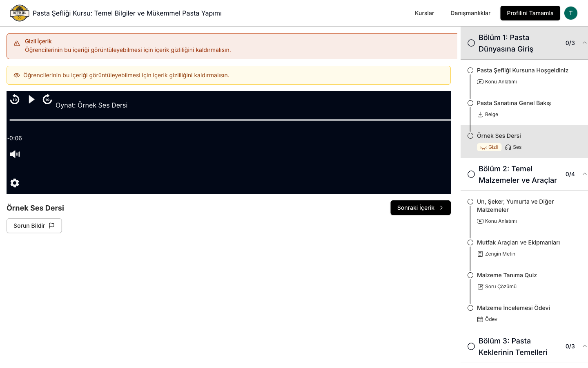Image resolution: width=588 pixels, height=368 pixels.
Task: Collapse Bölüm 2: Temel Malzemeler ve Araçlar chevron
Action: 584,174
